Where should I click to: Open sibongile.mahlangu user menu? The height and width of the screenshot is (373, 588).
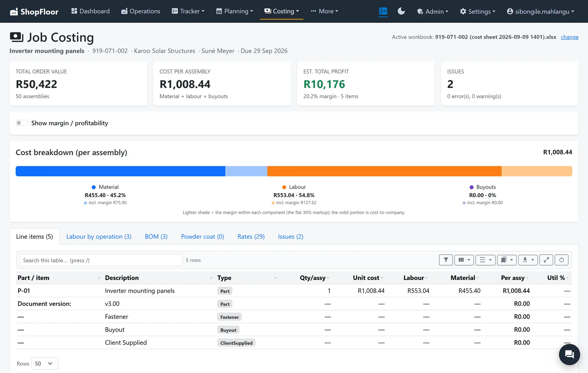540,11
